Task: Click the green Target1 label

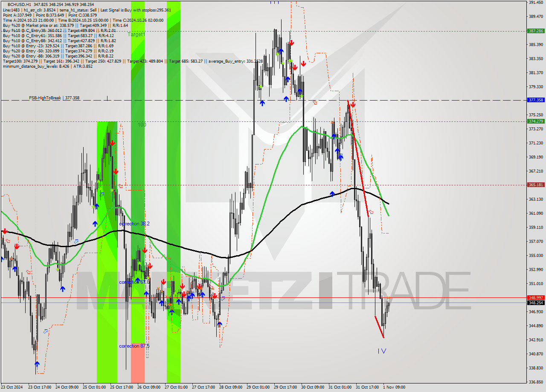Action: (x=136, y=34)
